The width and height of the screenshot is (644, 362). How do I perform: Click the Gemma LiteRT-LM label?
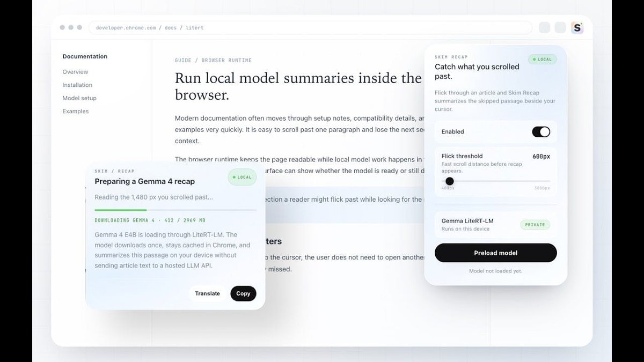467,220
